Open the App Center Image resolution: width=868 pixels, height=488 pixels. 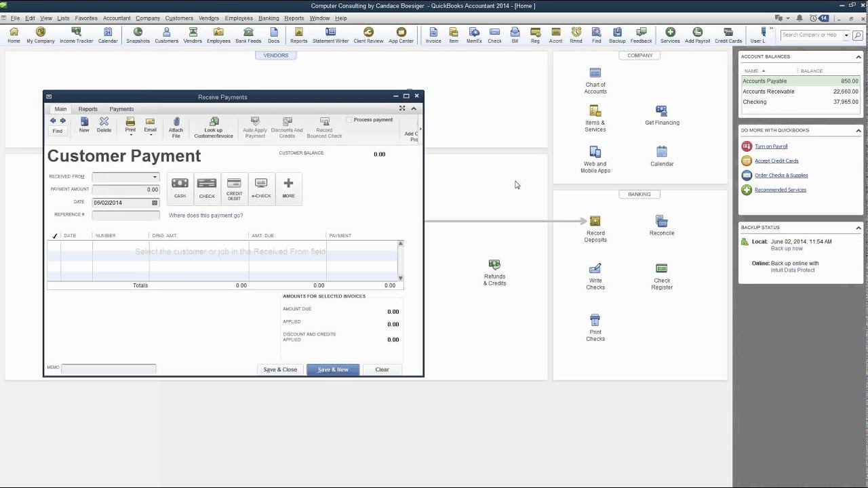401,35
